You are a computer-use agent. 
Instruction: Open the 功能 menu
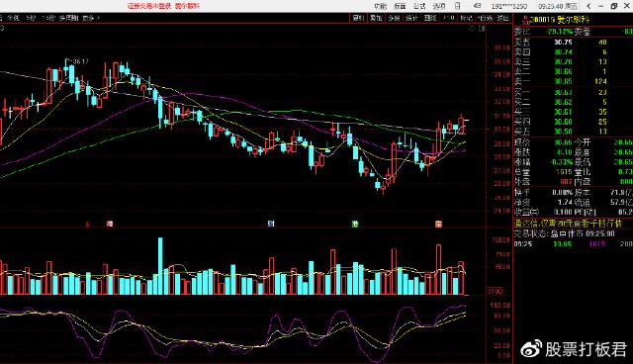(380, 6)
